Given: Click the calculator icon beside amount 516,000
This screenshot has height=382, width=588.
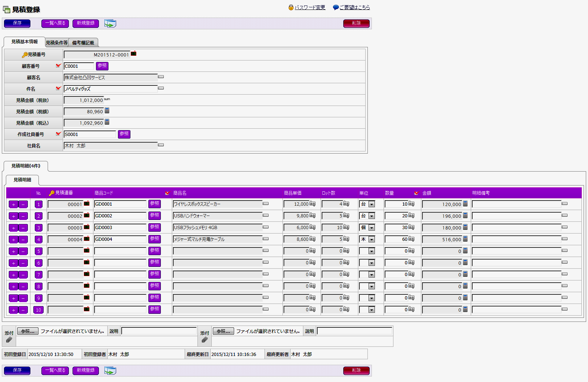Looking at the screenshot, I should point(465,239).
